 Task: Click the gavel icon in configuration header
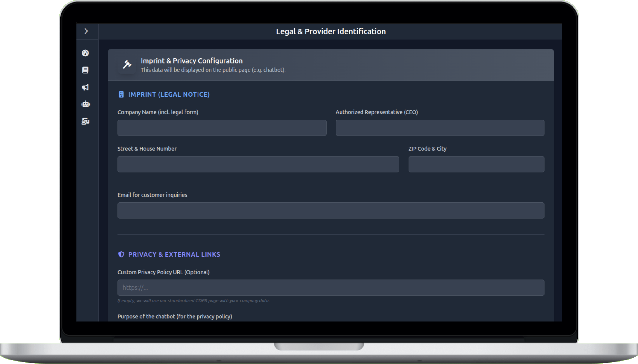(x=127, y=65)
